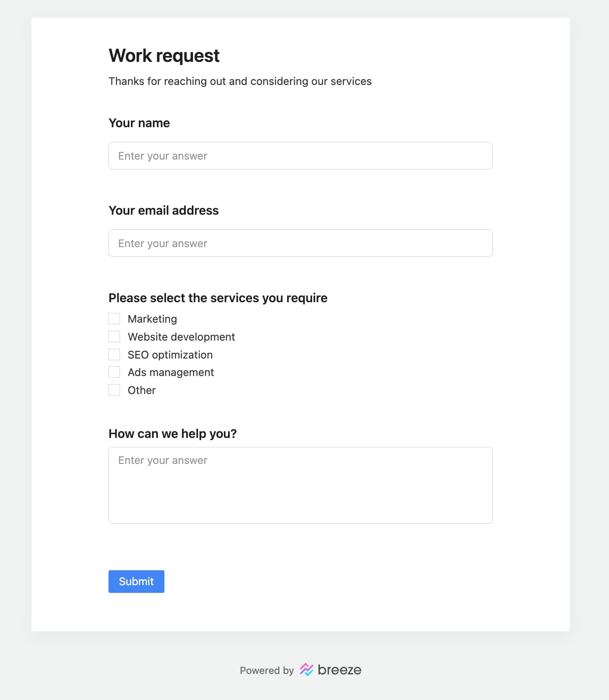Click the 'SEO optimization' option label text
This screenshot has height=700, width=609.
click(170, 355)
